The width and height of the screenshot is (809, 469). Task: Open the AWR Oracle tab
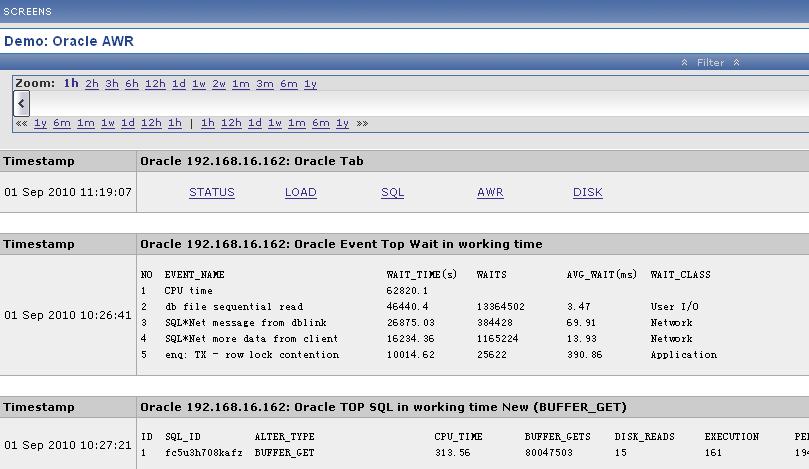[490, 192]
